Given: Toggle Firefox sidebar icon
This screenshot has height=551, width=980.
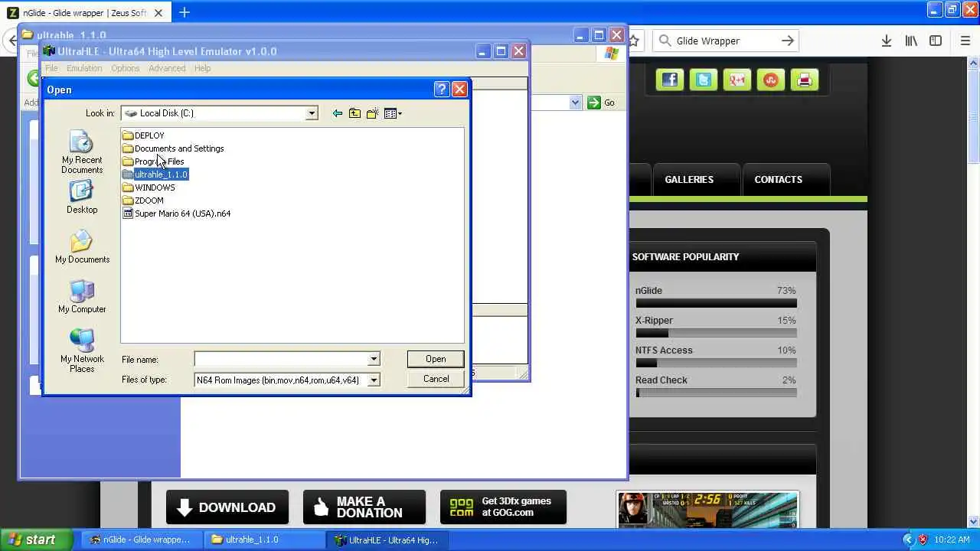Looking at the screenshot, I should (936, 41).
